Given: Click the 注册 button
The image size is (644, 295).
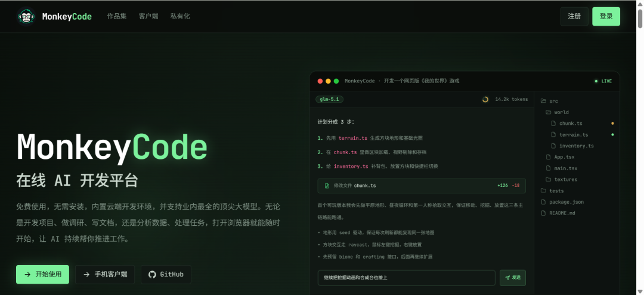Looking at the screenshot, I should (x=574, y=17).
